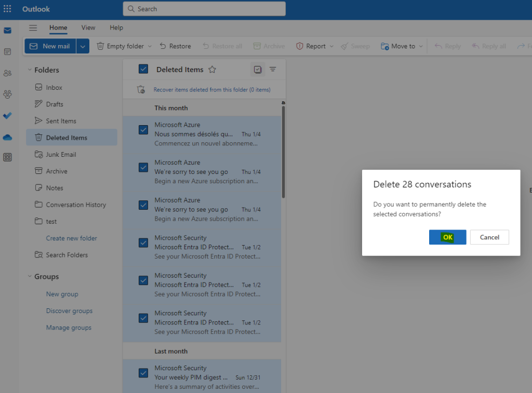
Task: Click the This month group header
Action: point(202,108)
